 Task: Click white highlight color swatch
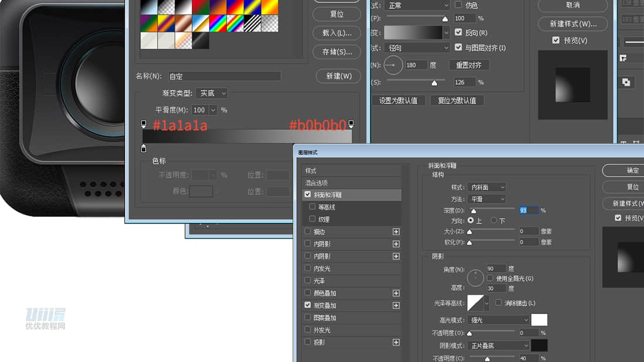(x=539, y=320)
